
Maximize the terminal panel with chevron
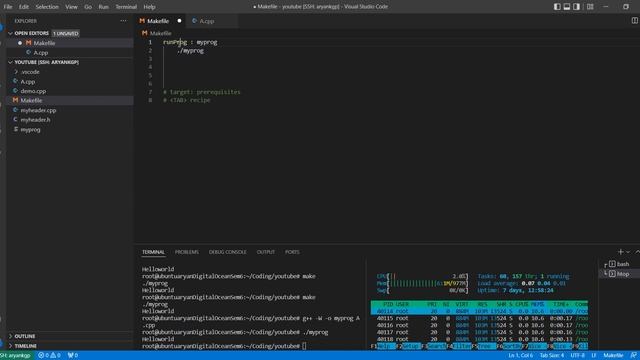637,252
